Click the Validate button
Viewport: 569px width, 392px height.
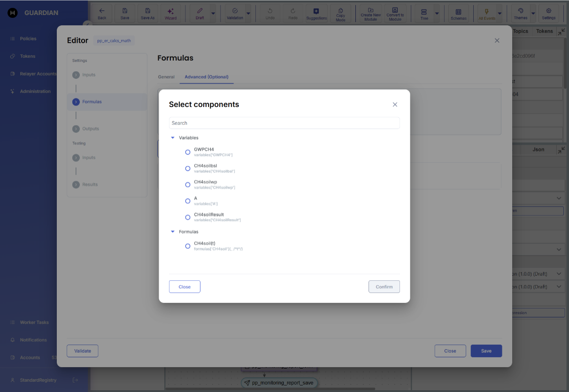[83, 351]
